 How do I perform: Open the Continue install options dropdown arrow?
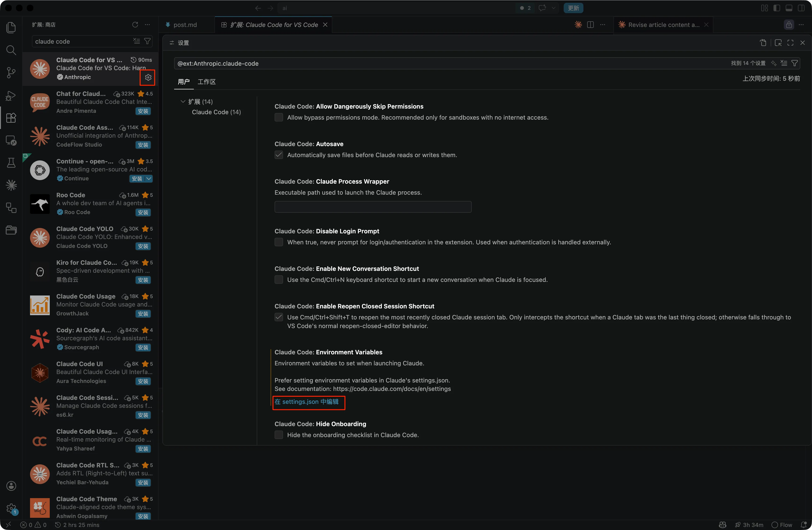click(x=149, y=179)
